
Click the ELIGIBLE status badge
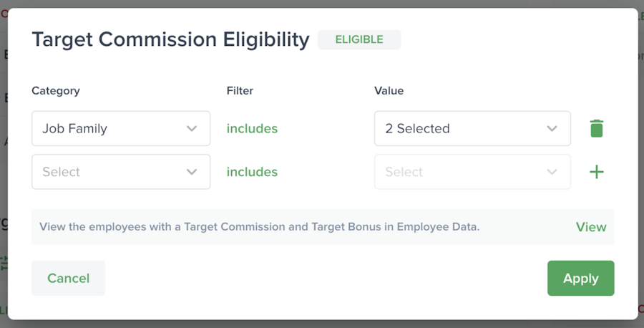(359, 40)
